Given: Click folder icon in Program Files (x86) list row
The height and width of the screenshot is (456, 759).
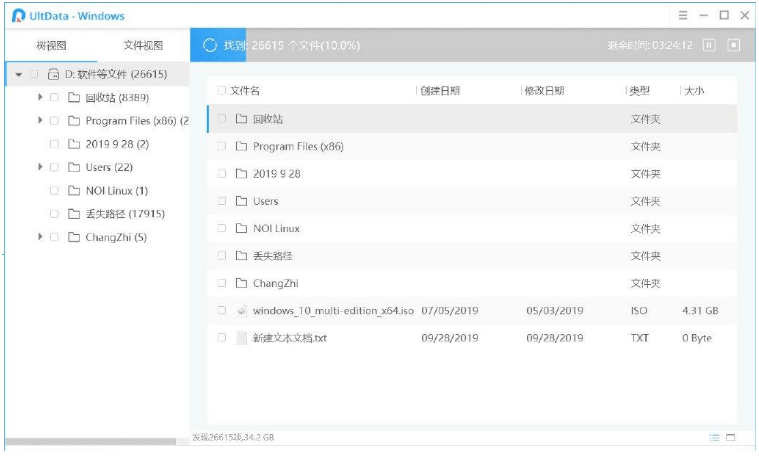Looking at the screenshot, I should click(x=241, y=146).
